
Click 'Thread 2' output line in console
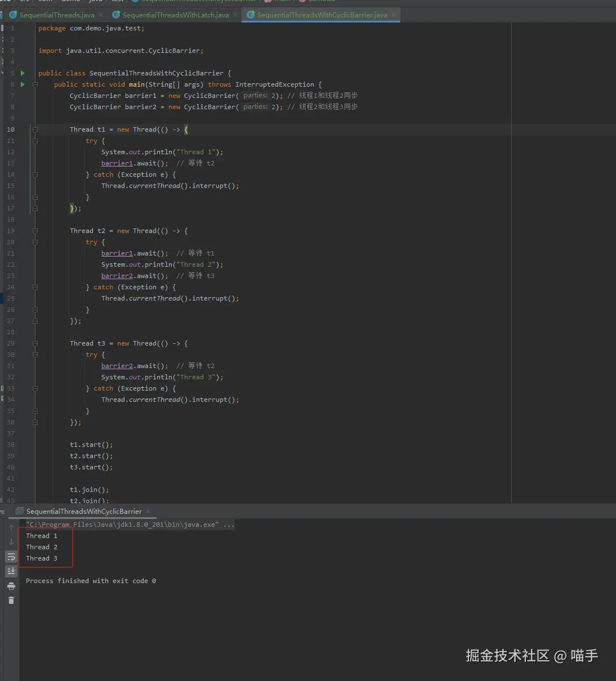(x=42, y=547)
